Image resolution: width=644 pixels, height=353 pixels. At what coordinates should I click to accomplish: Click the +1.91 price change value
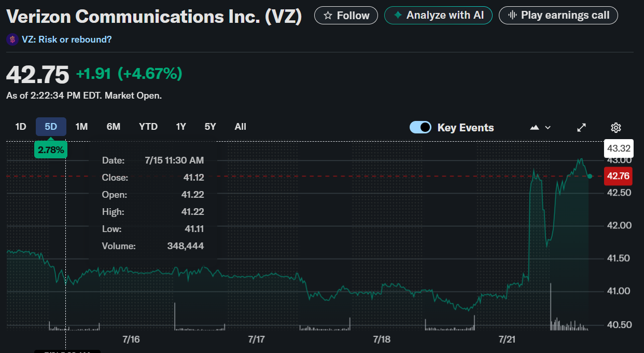(x=93, y=74)
